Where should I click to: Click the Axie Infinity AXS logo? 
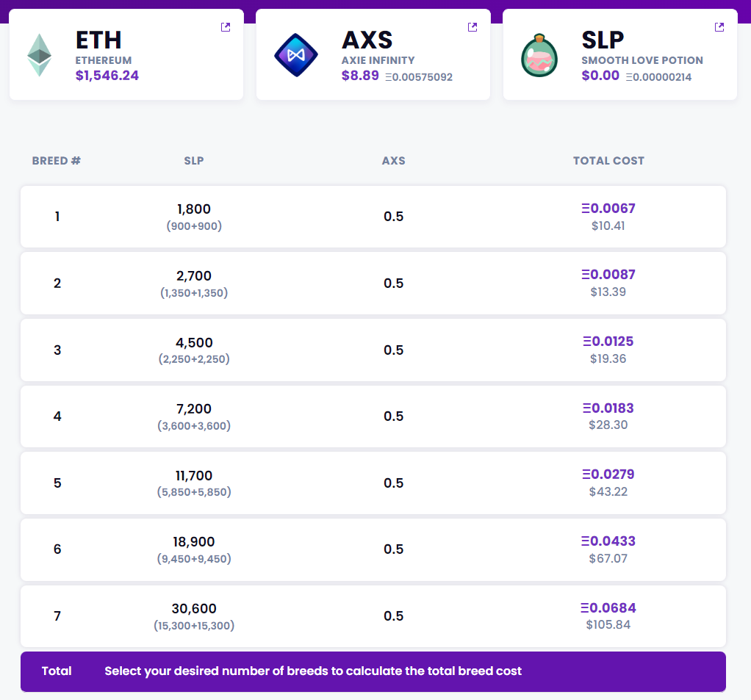click(x=296, y=55)
